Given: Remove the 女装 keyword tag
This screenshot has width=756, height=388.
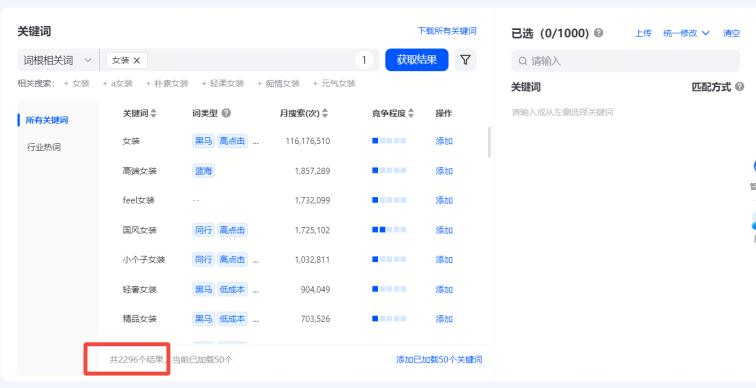Looking at the screenshot, I should (x=136, y=60).
